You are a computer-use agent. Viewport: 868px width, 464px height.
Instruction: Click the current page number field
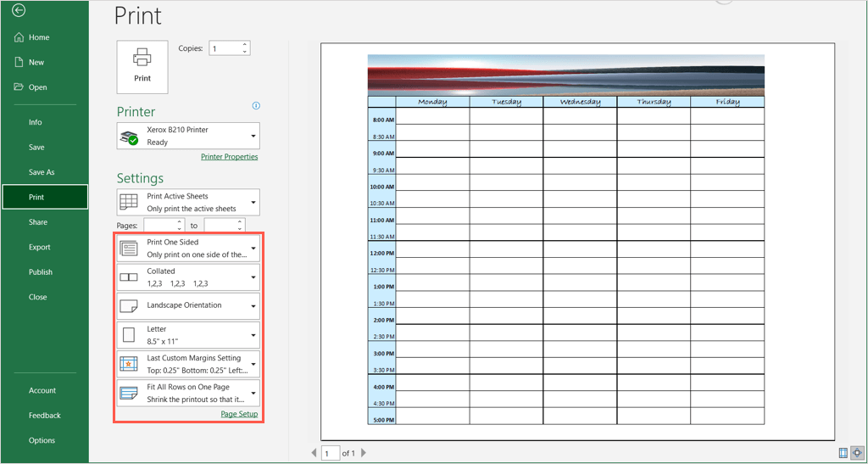(330, 454)
